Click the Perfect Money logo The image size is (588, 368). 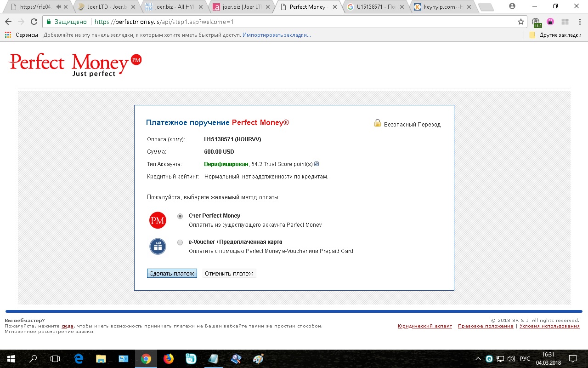[x=75, y=65]
